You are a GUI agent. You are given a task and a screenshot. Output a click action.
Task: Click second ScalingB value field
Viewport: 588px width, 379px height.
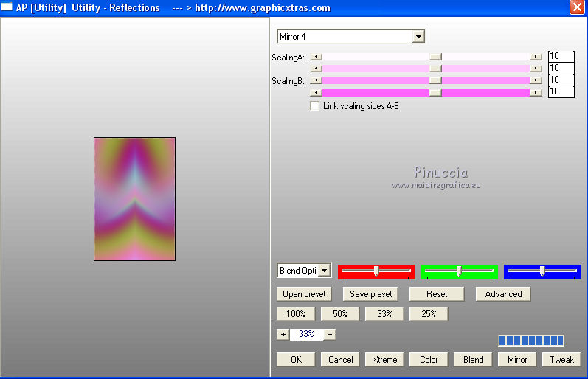pyautogui.click(x=561, y=91)
